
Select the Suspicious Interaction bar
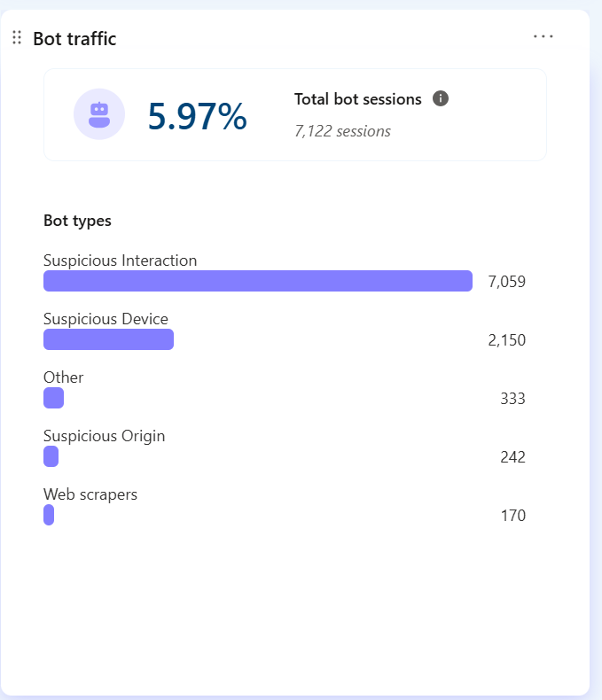point(258,281)
